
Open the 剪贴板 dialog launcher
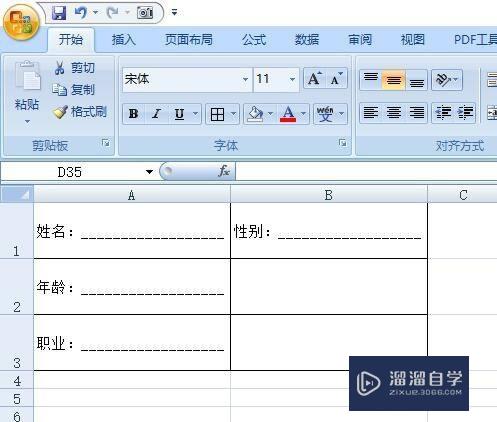coord(106,143)
